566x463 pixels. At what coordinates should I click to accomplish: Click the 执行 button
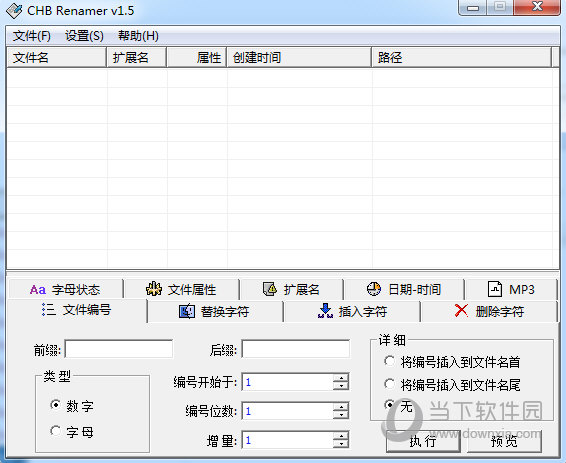[x=423, y=441]
